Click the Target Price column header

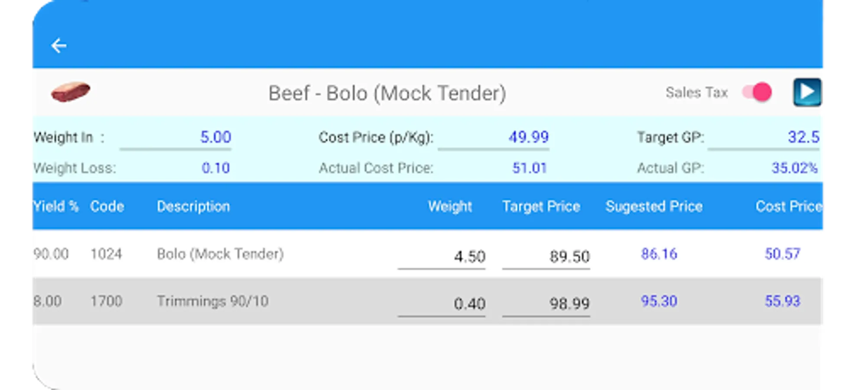[541, 206]
